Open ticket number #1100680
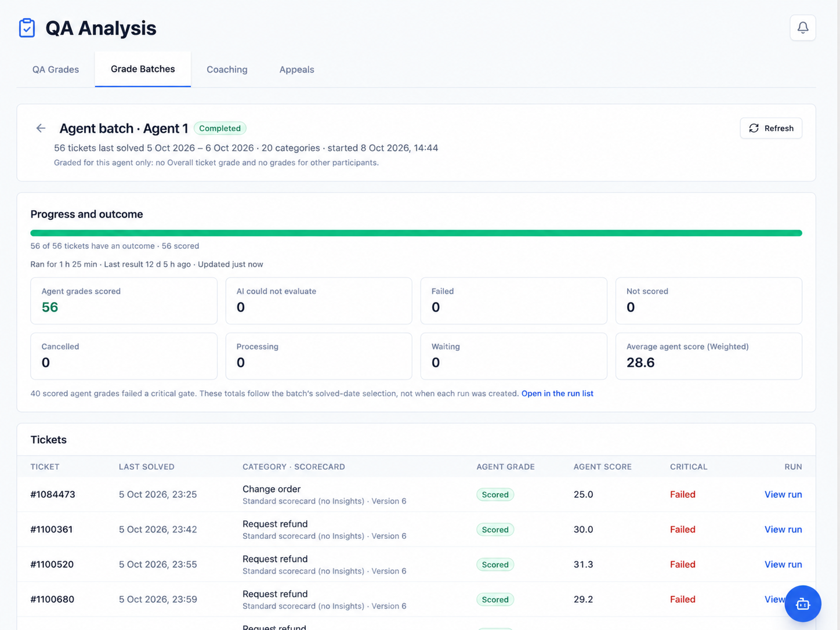Viewport: 840px width, 630px height. [52, 599]
